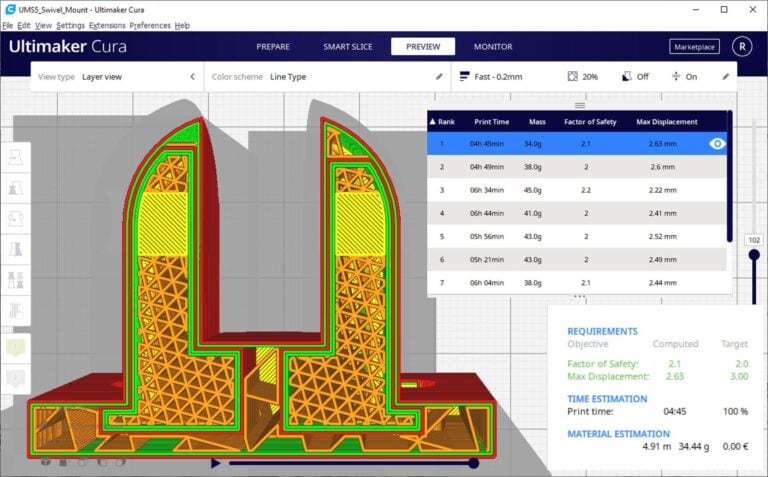Switch to left side view icon
This screenshot has width=768, height=477.
point(102,462)
